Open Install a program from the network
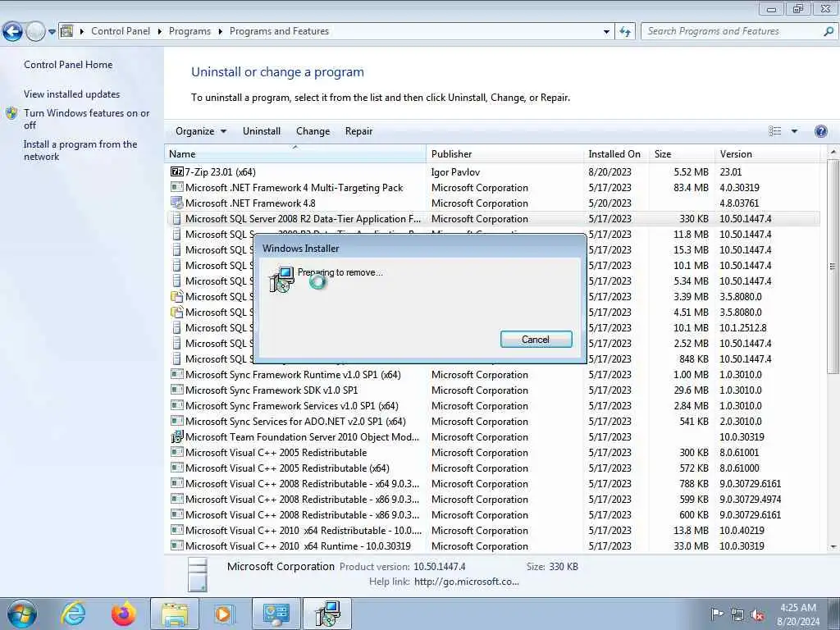This screenshot has width=840, height=630. click(80, 150)
